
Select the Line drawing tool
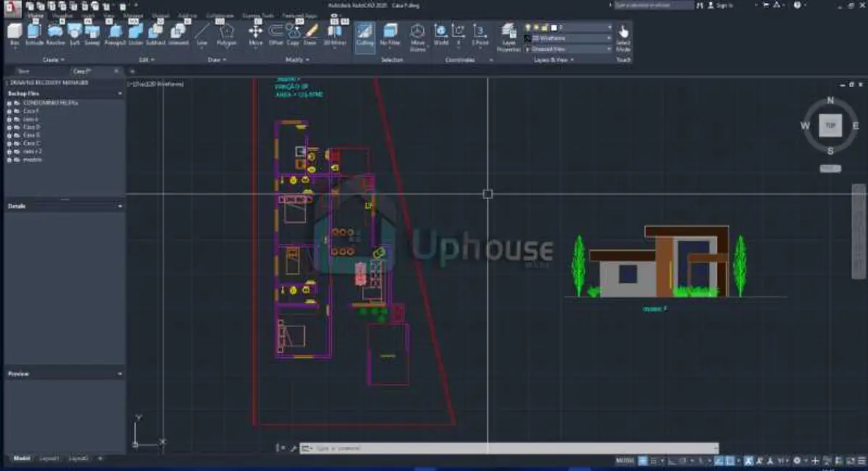tap(202, 33)
